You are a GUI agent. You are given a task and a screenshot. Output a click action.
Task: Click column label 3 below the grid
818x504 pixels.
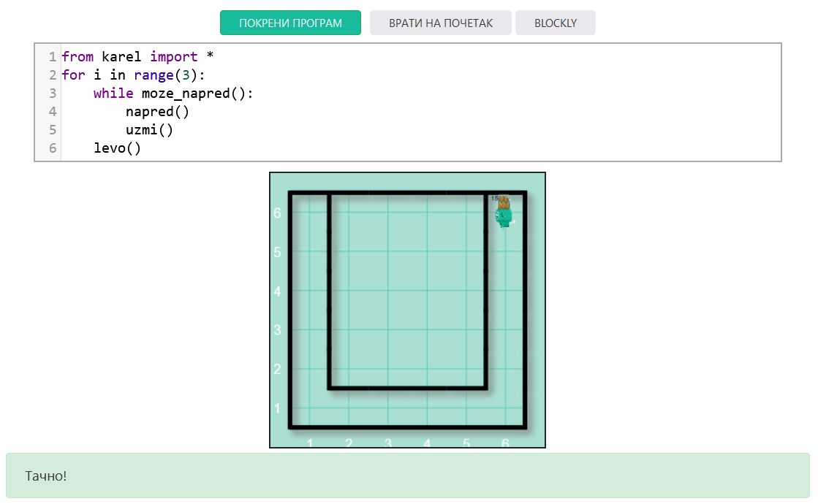click(388, 443)
